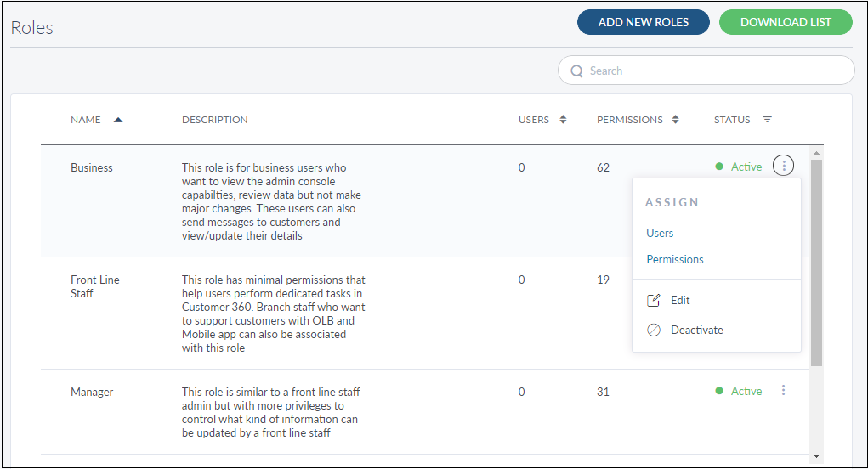Screen dimensions: 868x469
Task: Sort roles by the Users column
Action: click(x=563, y=120)
